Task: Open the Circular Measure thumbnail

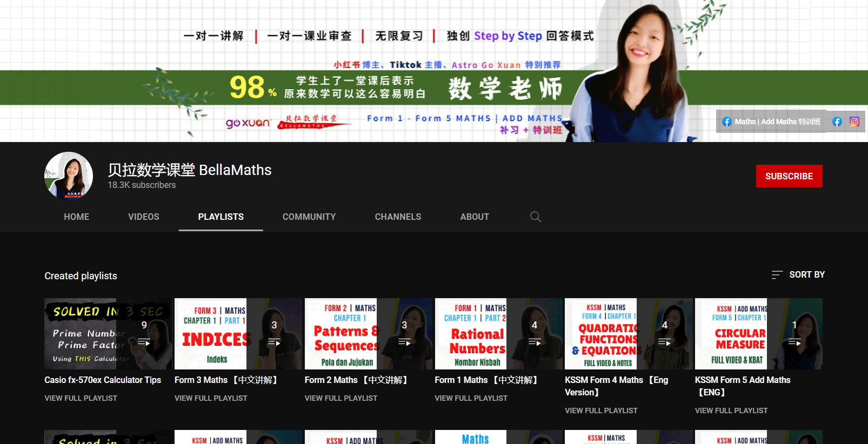Action: click(759, 334)
